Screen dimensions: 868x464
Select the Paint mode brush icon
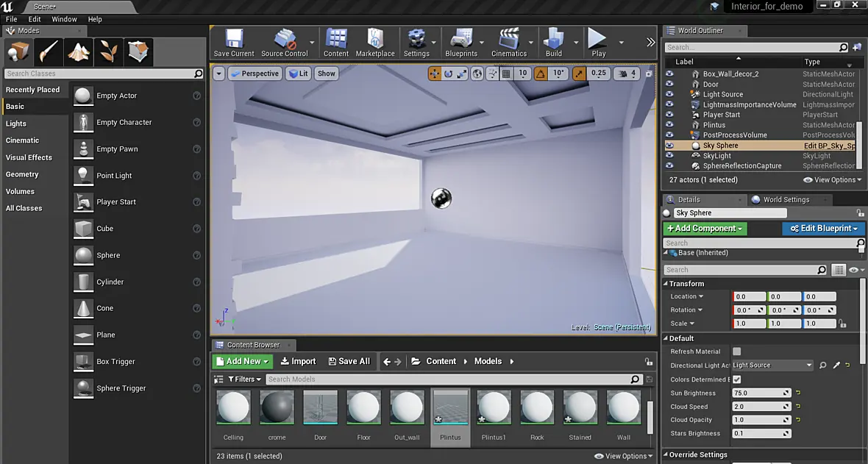click(x=48, y=52)
